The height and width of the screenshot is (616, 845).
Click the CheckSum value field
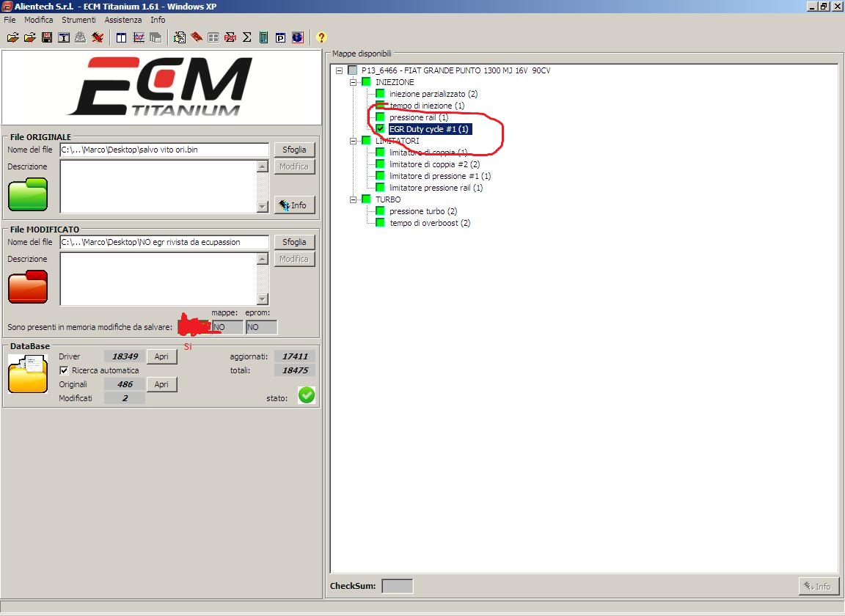[397, 586]
